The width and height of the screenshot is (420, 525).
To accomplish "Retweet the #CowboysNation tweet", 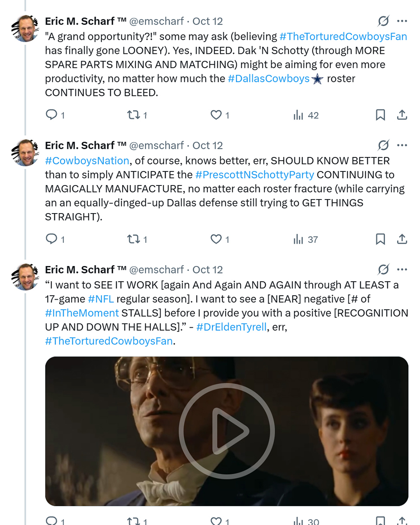I will [133, 239].
